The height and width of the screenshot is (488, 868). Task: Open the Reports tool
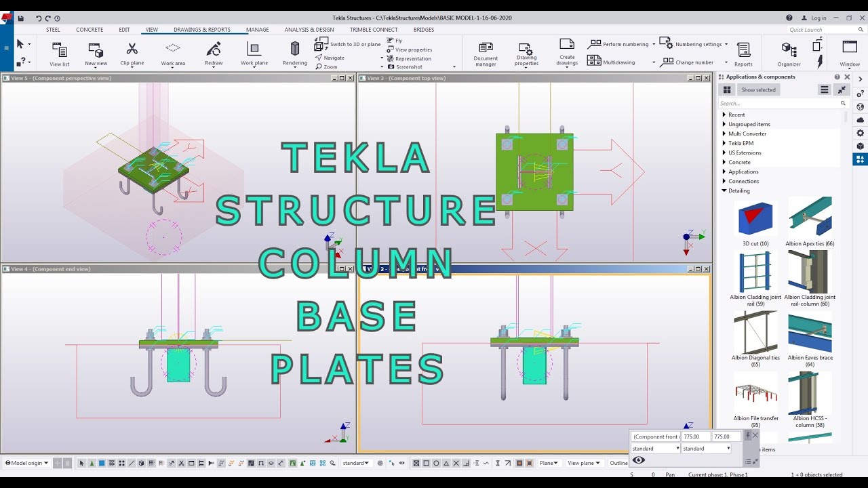click(x=743, y=54)
